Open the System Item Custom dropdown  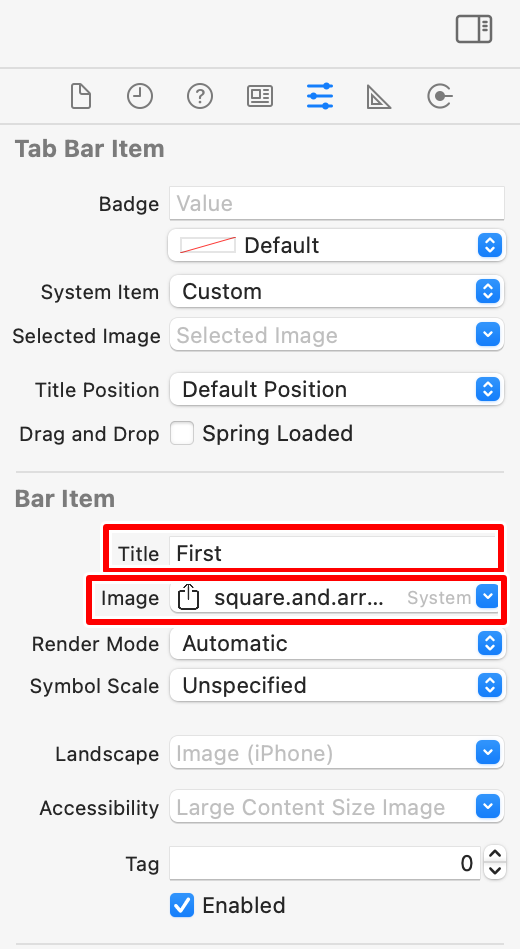click(x=336, y=292)
